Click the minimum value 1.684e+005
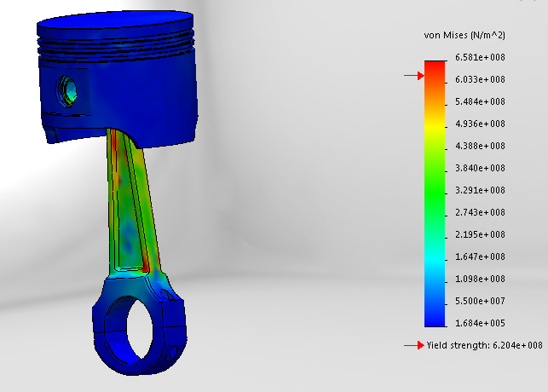 coord(480,323)
